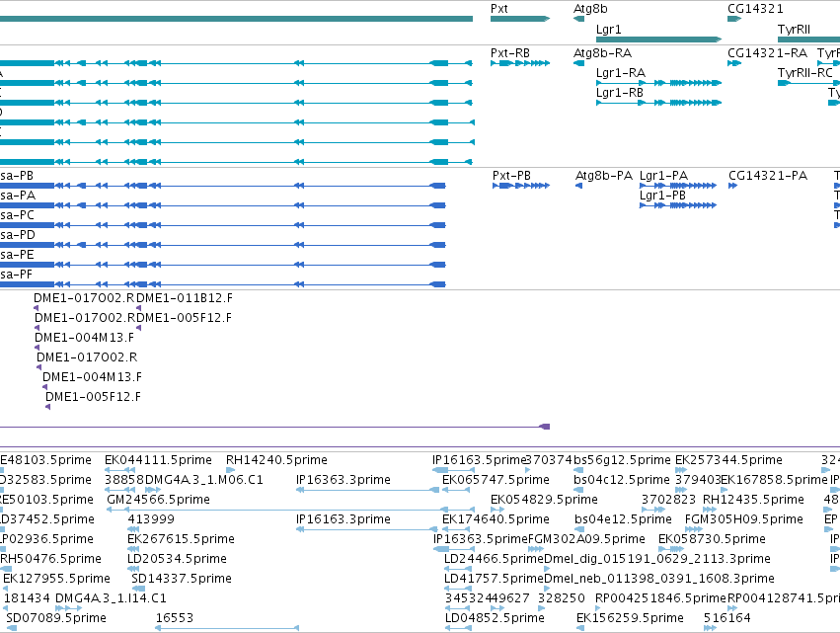This screenshot has height=633, width=840.
Task: Select the EK065747.5prime EST feature
Action: click(456, 490)
